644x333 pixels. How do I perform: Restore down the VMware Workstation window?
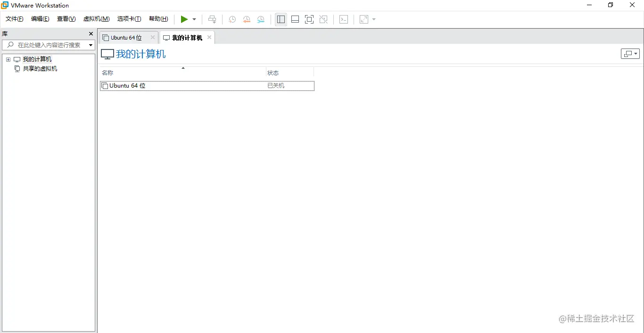pos(611,5)
